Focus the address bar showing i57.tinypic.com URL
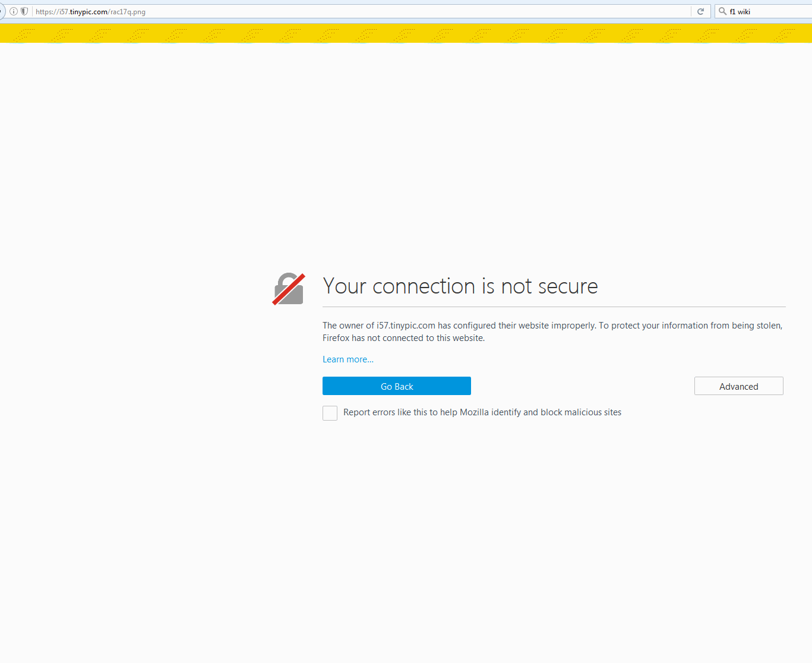This screenshot has height=663, width=812. 361,11
